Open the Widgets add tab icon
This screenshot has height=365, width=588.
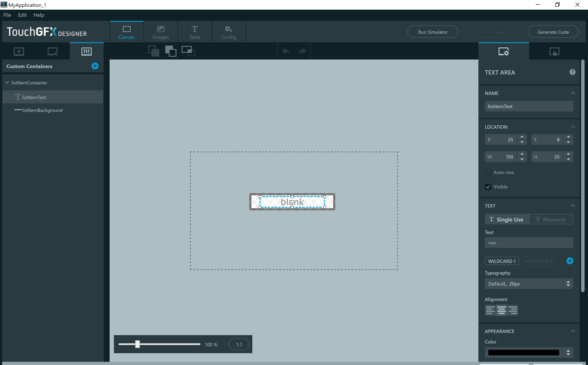19,51
